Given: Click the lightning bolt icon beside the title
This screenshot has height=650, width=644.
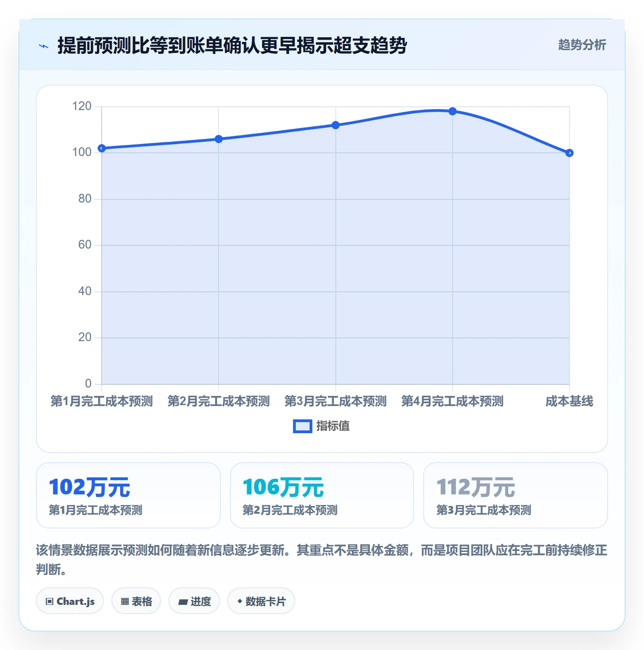Looking at the screenshot, I should (x=44, y=46).
